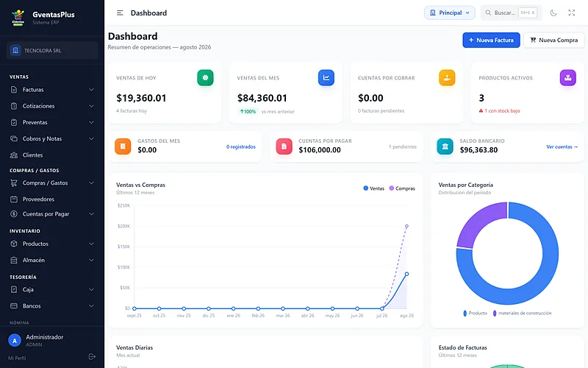Open the Mi Perfil link
This screenshot has width=588, height=368.
click(17, 358)
